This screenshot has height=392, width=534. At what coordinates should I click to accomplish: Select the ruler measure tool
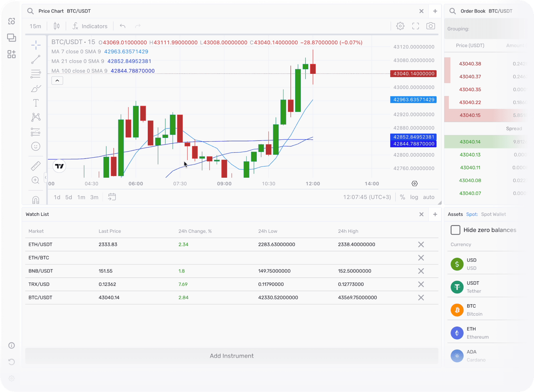coord(36,166)
